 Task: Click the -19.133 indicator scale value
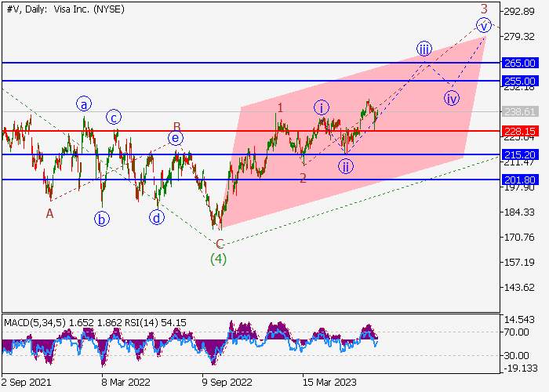pos(520,368)
